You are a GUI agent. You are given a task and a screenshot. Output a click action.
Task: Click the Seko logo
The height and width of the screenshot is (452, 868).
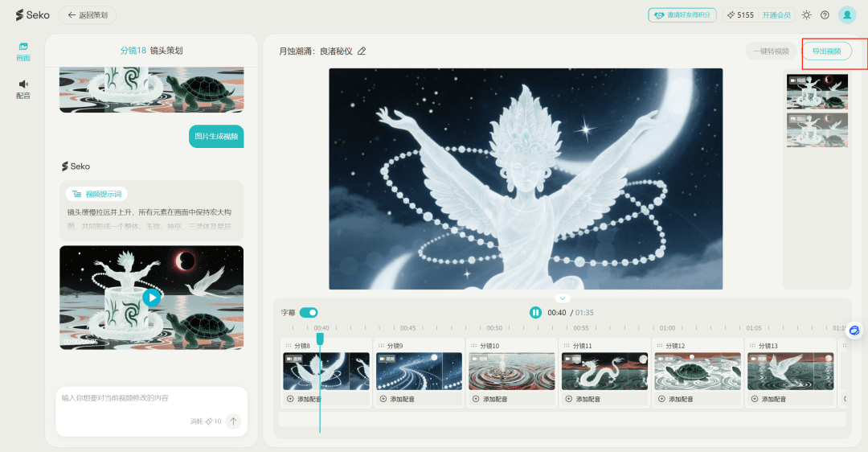coord(33,15)
